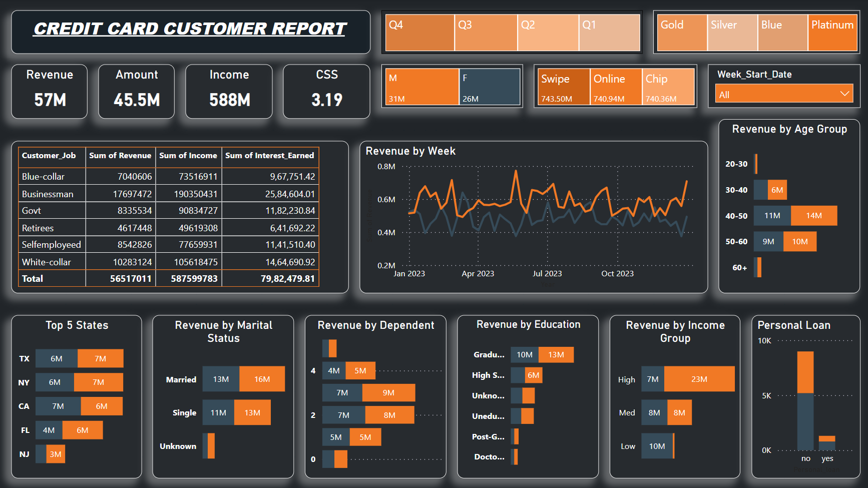
Task: Click the Week_Start_Date dropdown chevron arrow
Action: click(844, 94)
